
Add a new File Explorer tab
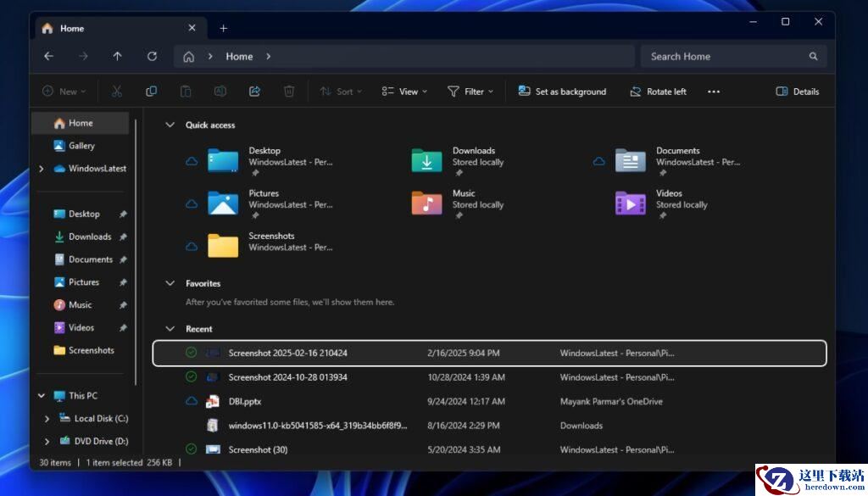pos(224,28)
